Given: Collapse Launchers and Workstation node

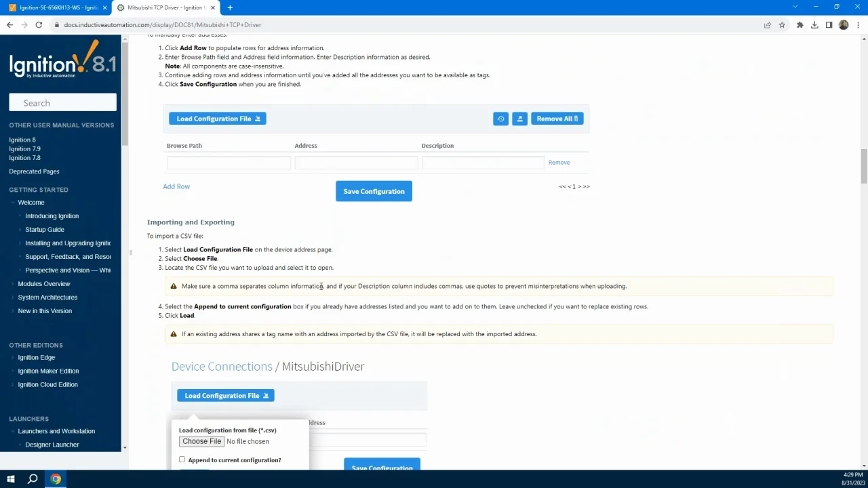Looking at the screenshot, I should coord(13,431).
